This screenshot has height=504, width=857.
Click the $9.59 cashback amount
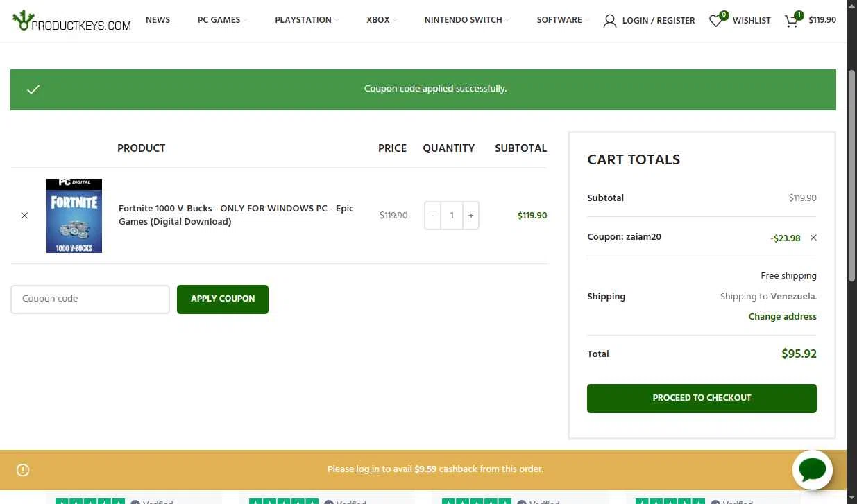click(425, 469)
